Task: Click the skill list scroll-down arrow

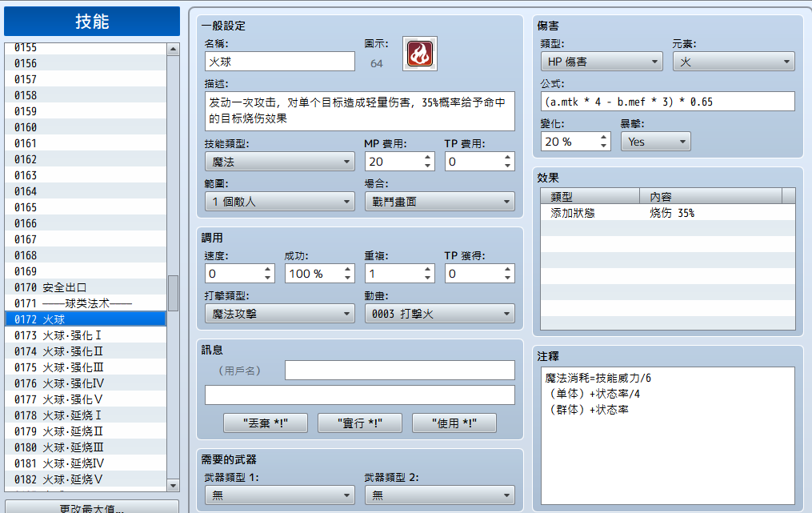Action: [x=174, y=486]
